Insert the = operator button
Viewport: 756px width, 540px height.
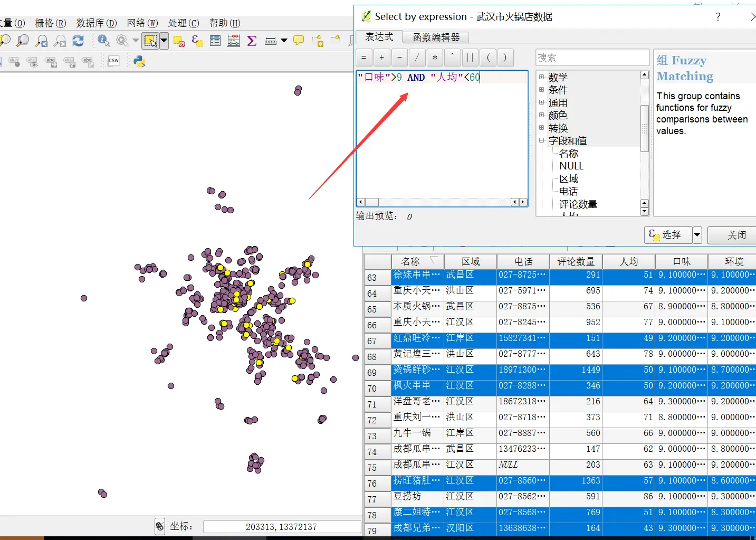pyautogui.click(x=364, y=57)
